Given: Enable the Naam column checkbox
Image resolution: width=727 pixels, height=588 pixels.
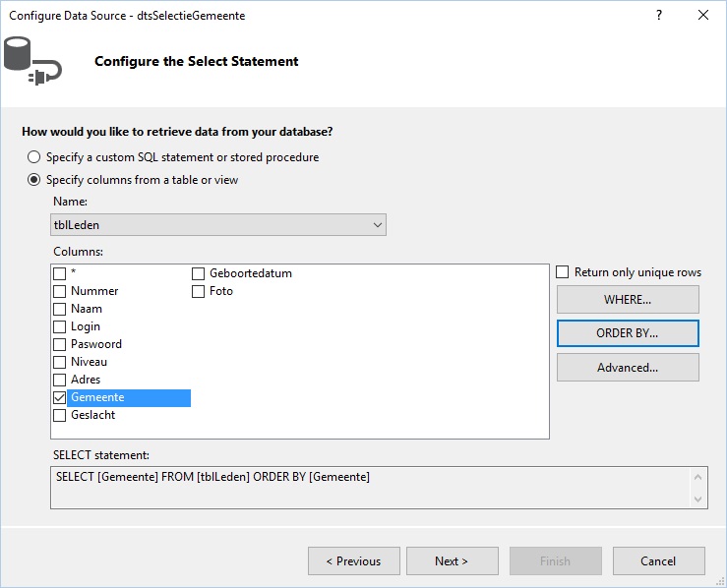Looking at the screenshot, I should [60, 309].
